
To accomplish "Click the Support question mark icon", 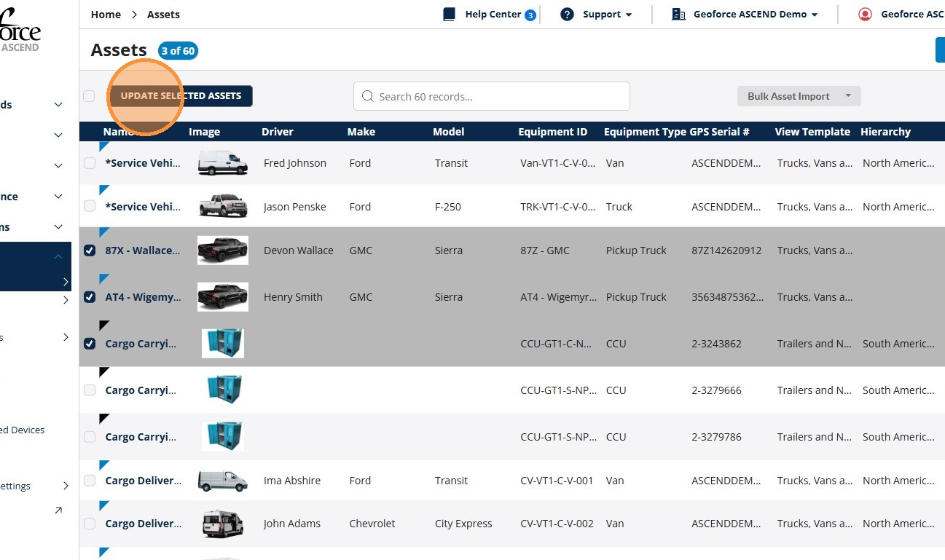I will click(567, 15).
